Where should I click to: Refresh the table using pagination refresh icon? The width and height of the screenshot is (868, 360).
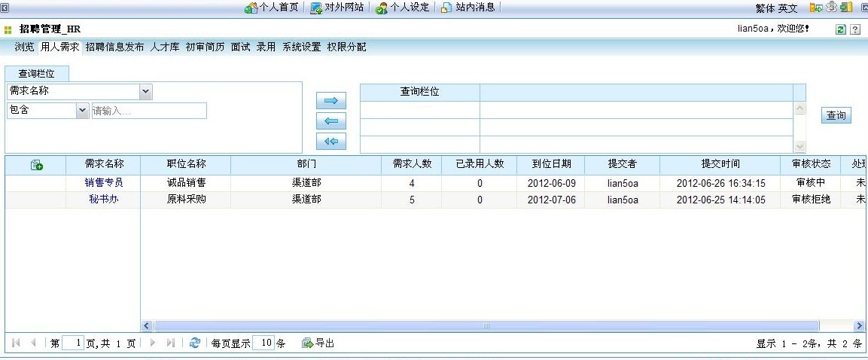(x=195, y=343)
